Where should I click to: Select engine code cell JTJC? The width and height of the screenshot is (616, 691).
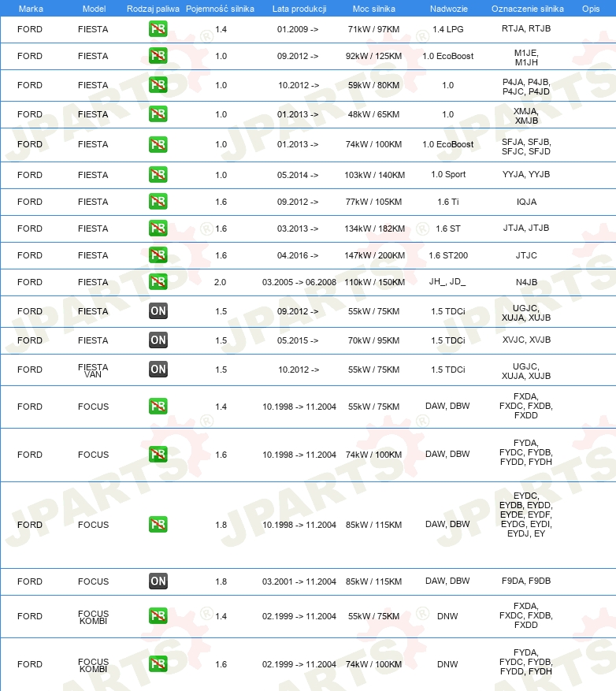coord(526,255)
